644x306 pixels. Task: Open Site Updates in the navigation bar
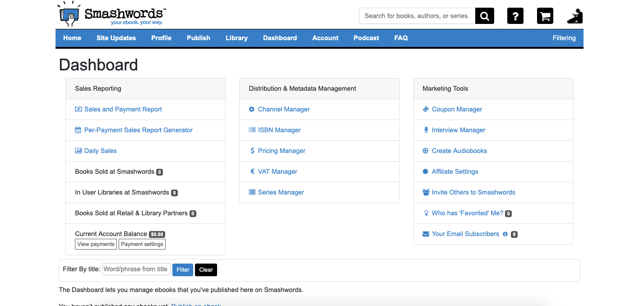click(116, 38)
